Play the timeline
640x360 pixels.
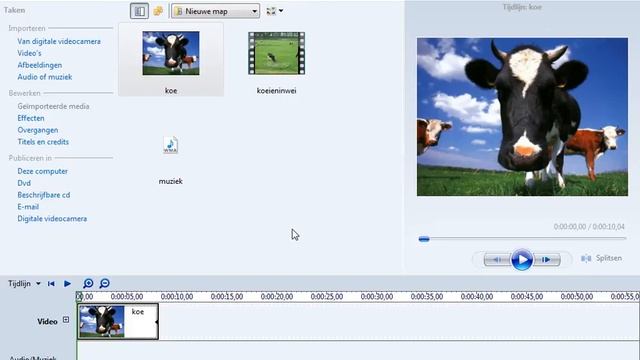(x=67, y=283)
